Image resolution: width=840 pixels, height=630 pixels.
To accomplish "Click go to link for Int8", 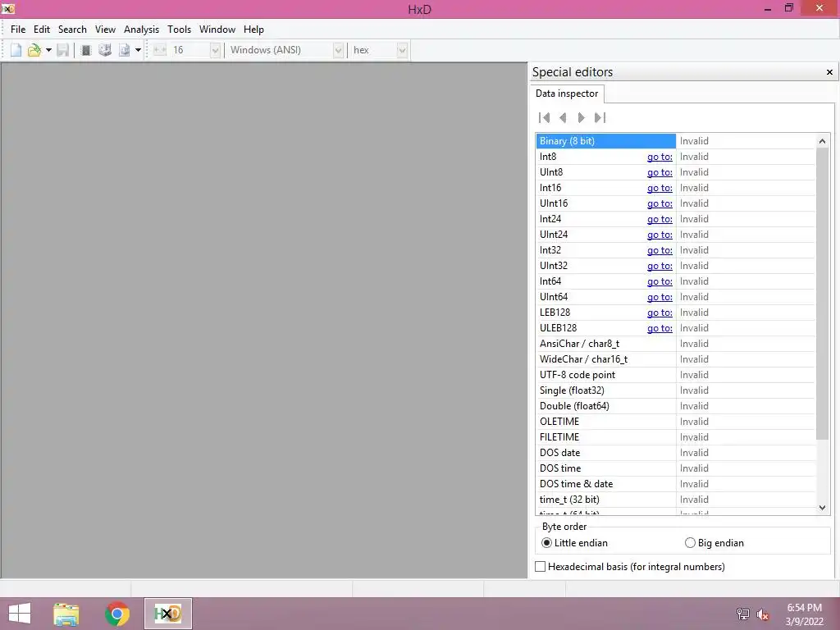I will point(660,157).
